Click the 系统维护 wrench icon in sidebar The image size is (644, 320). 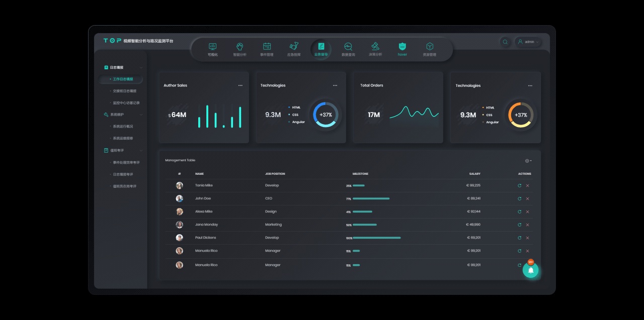tap(106, 115)
